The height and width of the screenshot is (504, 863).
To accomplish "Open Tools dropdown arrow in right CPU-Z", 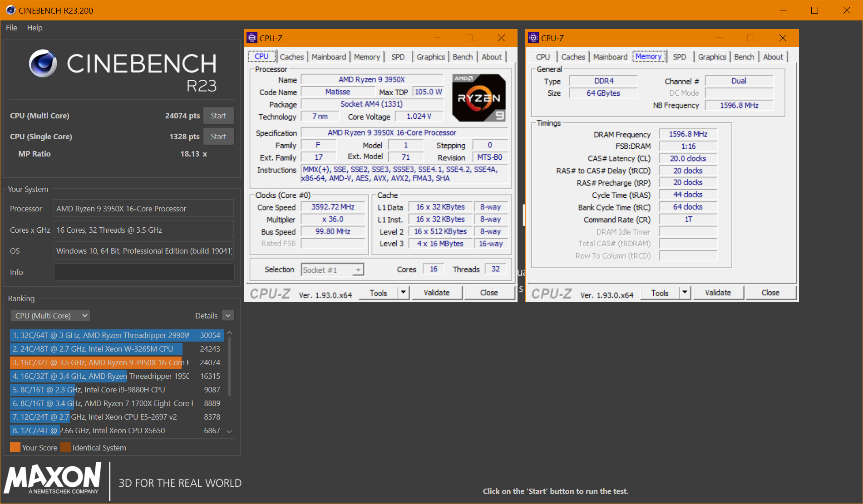I will (x=685, y=293).
